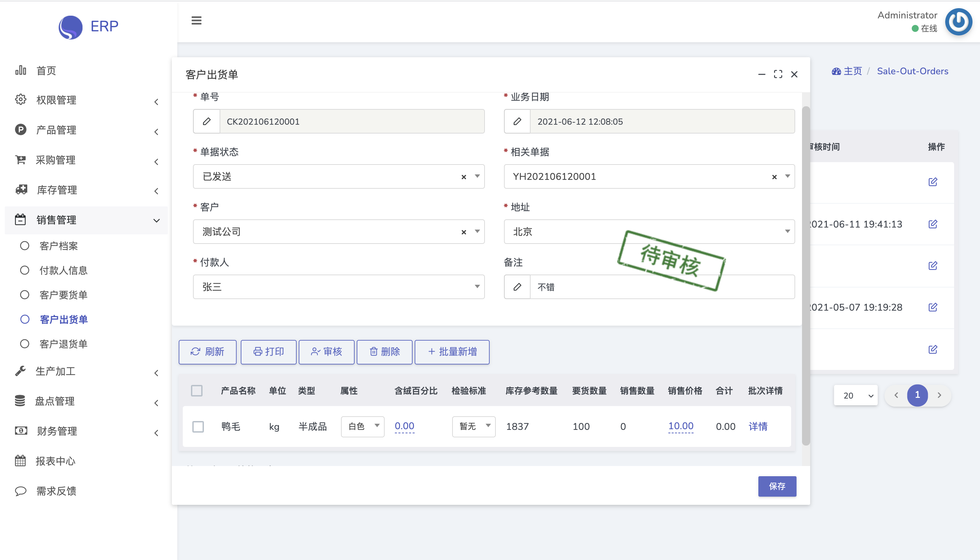Open the 白色 attribute dropdown

point(362,426)
